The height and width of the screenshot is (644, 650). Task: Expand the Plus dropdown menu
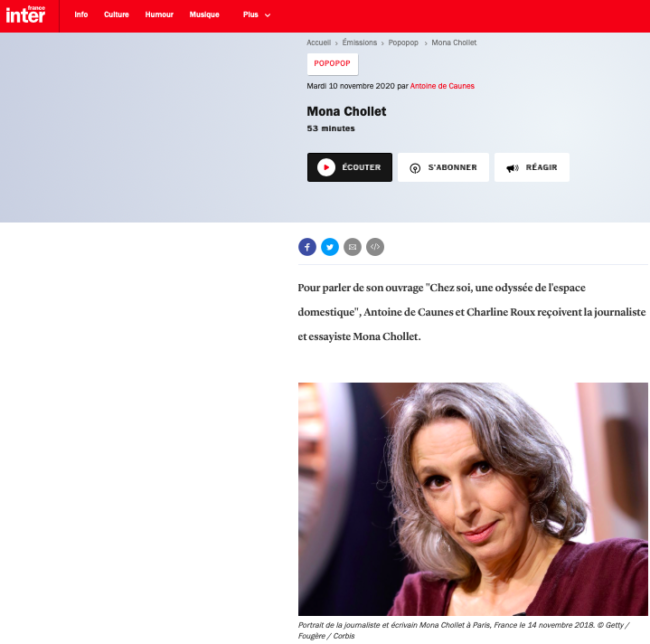coord(257,15)
